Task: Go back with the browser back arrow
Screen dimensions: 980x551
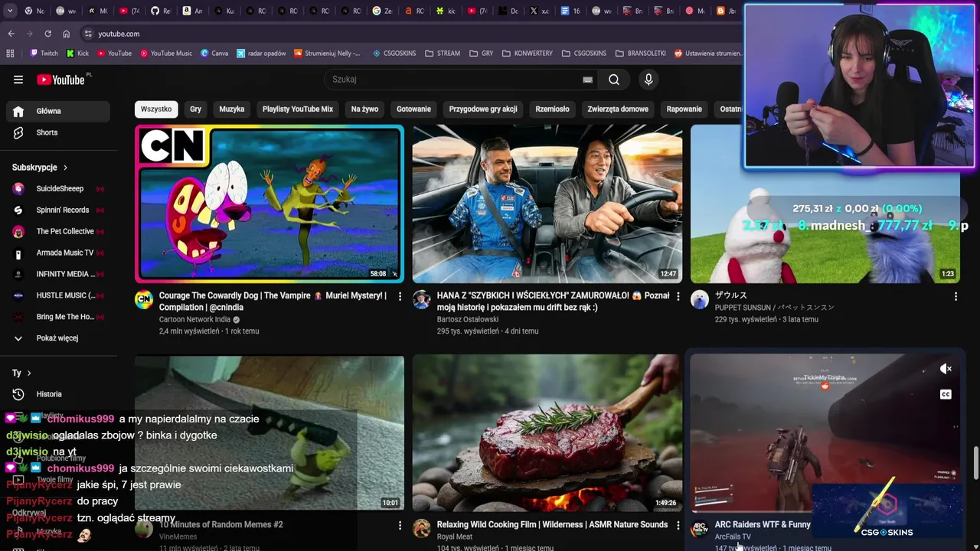Action: pos(11,34)
